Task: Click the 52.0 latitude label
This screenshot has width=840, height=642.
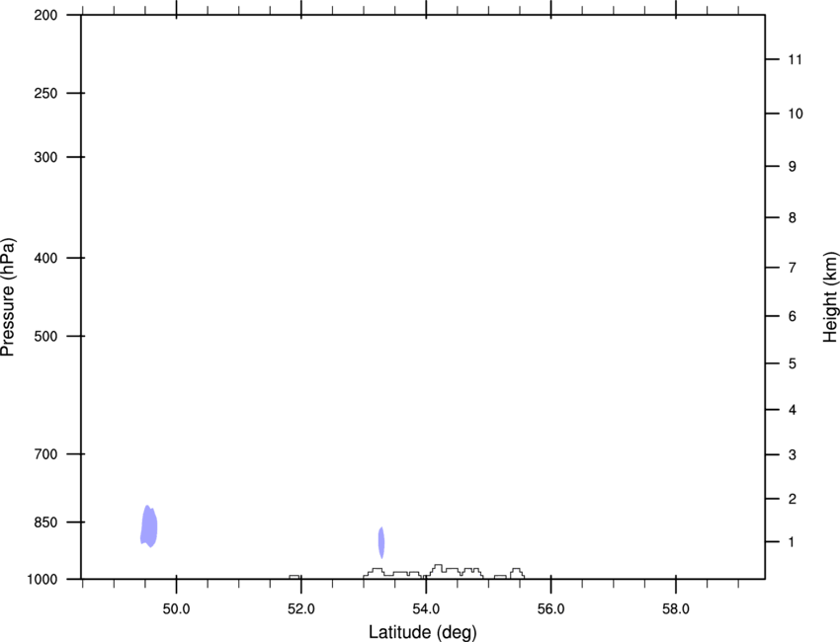Action: coord(301,609)
